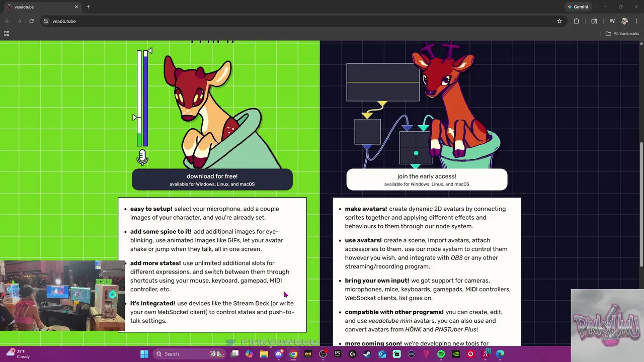Reload the veado.tube page
Image resolution: width=644 pixels, height=362 pixels.
(x=31, y=21)
